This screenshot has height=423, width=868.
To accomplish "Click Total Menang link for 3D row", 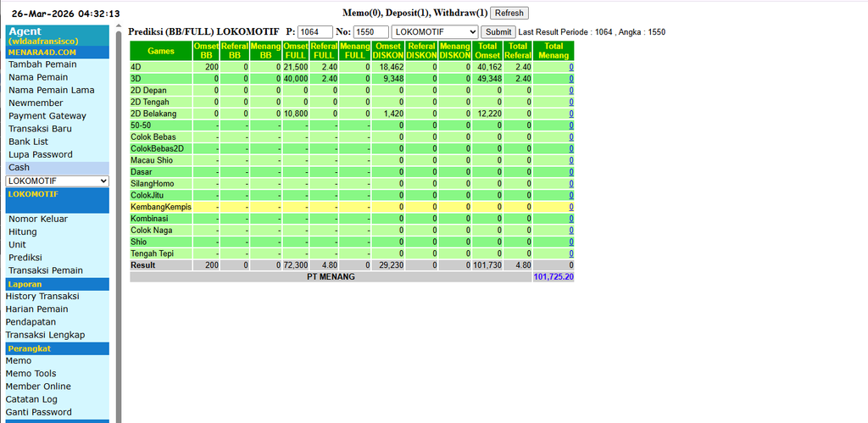I will pyautogui.click(x=571, y=79).
